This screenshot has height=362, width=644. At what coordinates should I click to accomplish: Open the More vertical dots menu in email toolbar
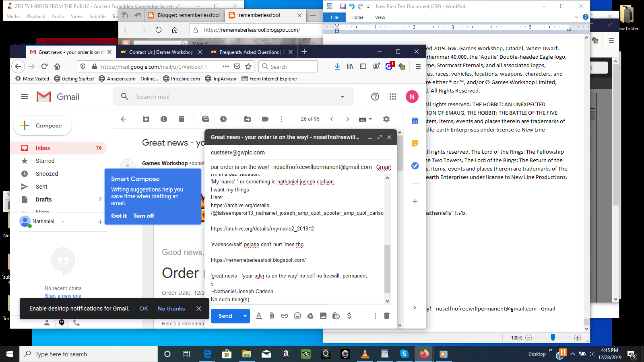pyautogui.click(x=281, y=119)
